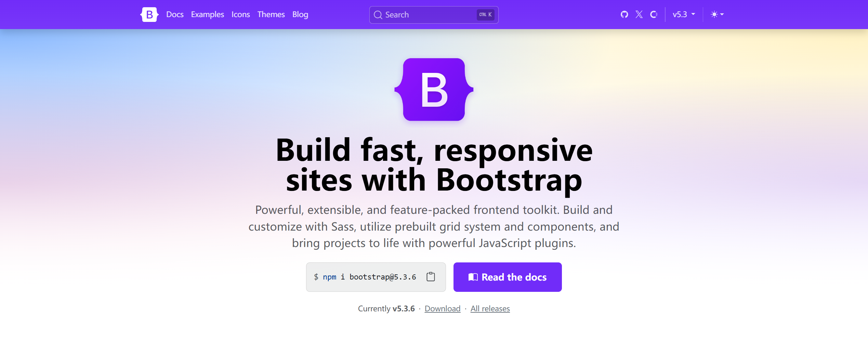This screenshot has height=337, width=868.
Task: Click the Download link
Action: 442,308
